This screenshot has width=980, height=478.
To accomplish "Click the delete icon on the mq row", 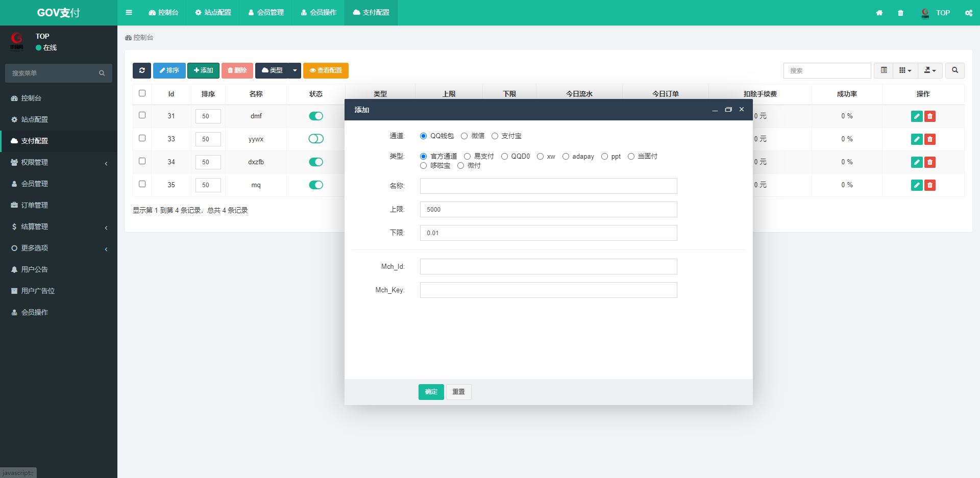I will tap(929, 185).
